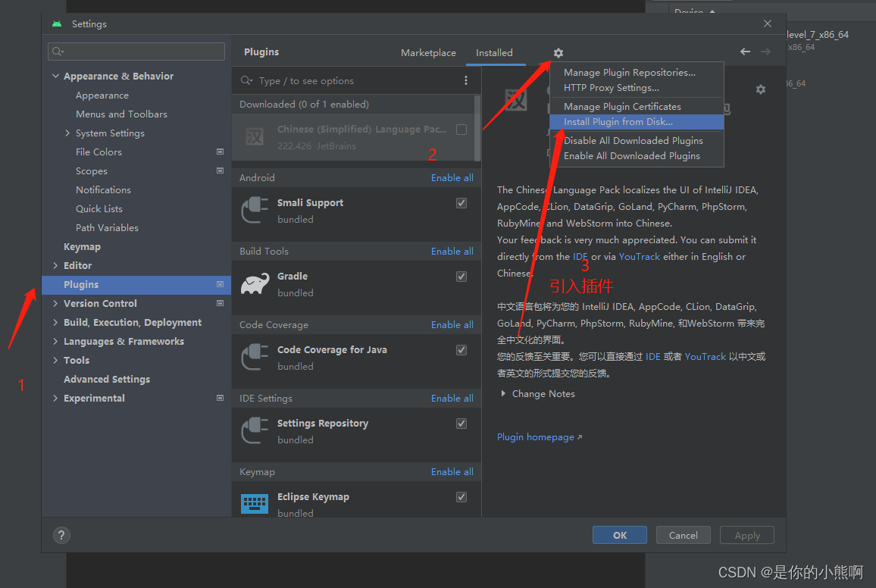876x588 pixels.
Task: Click the Chinese Language Pack icon in the list
Action: [255, 137]
